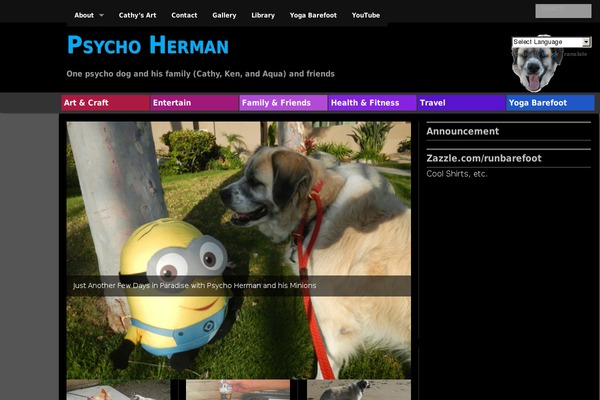600x400 pixels.
Task: Go to the Contact page
Action: 184,15
